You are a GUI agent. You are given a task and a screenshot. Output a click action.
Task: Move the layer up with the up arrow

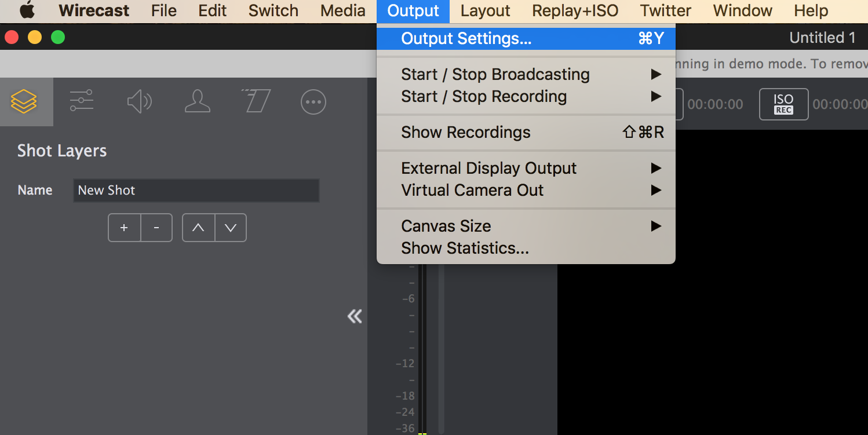point(198,228)
